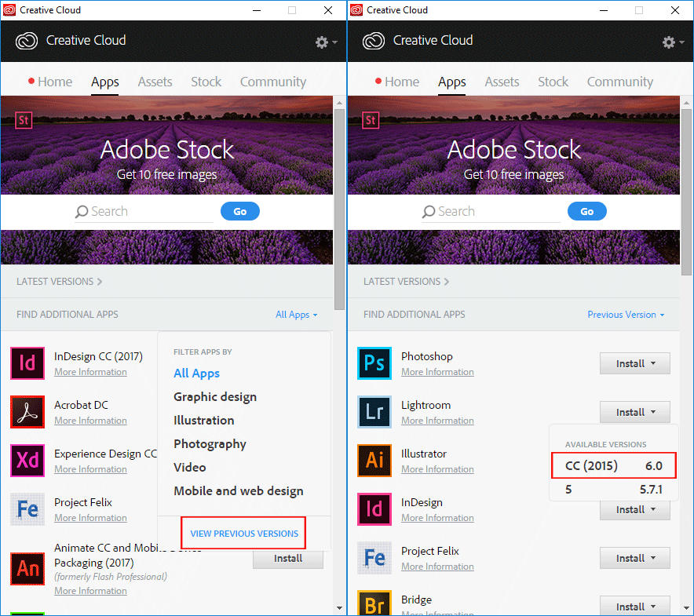
Task: Click Creative Cloud logo in left window header
Action: 27,41
